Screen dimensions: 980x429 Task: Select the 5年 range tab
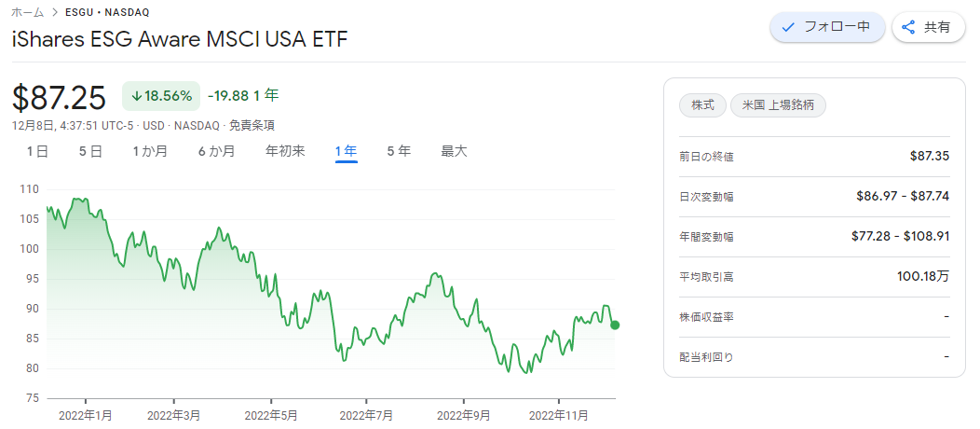(399, 151)
